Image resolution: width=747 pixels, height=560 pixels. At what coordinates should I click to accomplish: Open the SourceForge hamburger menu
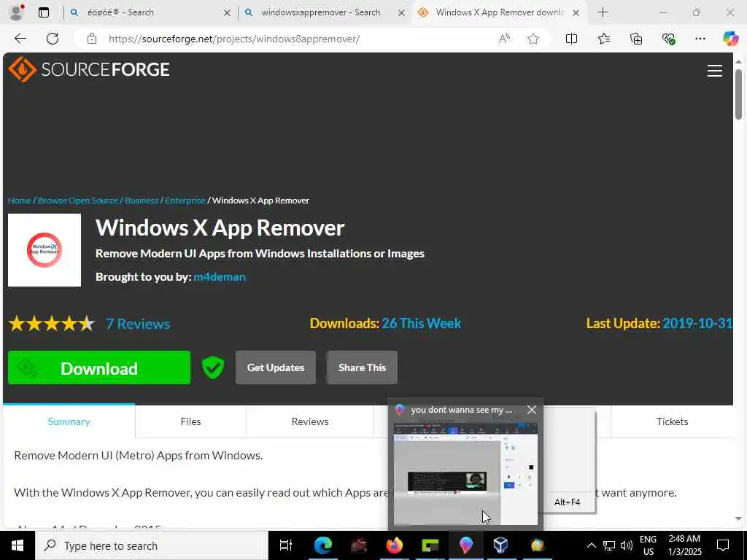pyautogui.click(x=714, y=71)
